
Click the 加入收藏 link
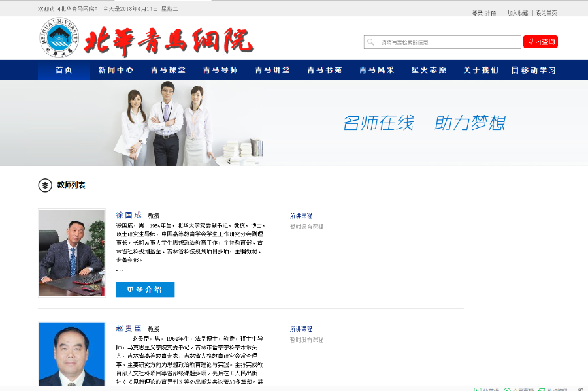[517, 13]
